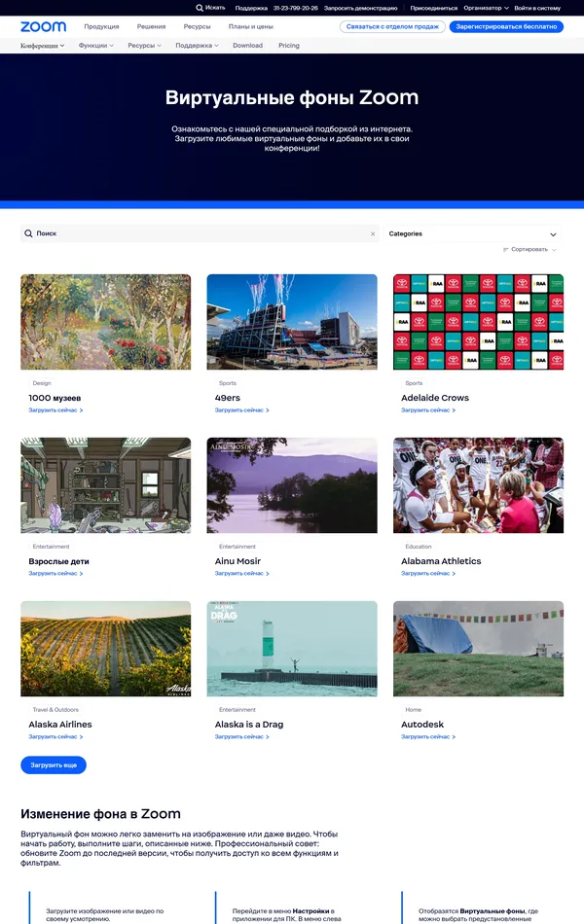Expand the Поддержка submenu in secondary bar
Screen dimensions: 584x924
[197, 46]
